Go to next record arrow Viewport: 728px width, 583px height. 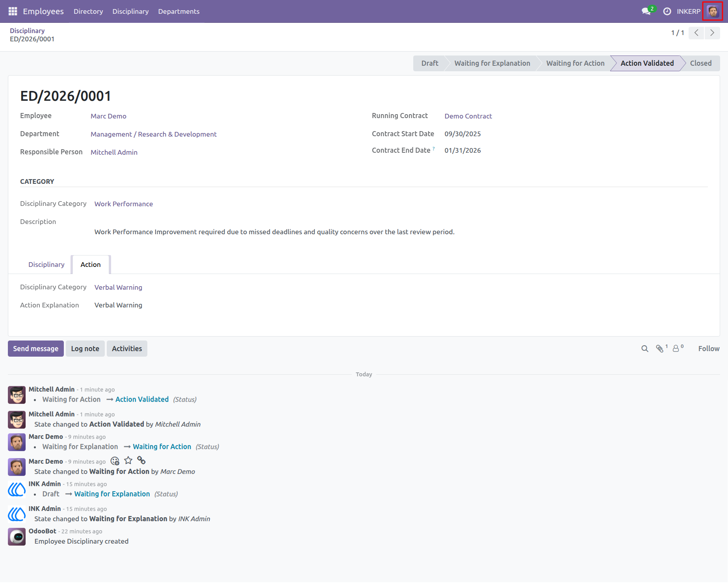[712, 33]
